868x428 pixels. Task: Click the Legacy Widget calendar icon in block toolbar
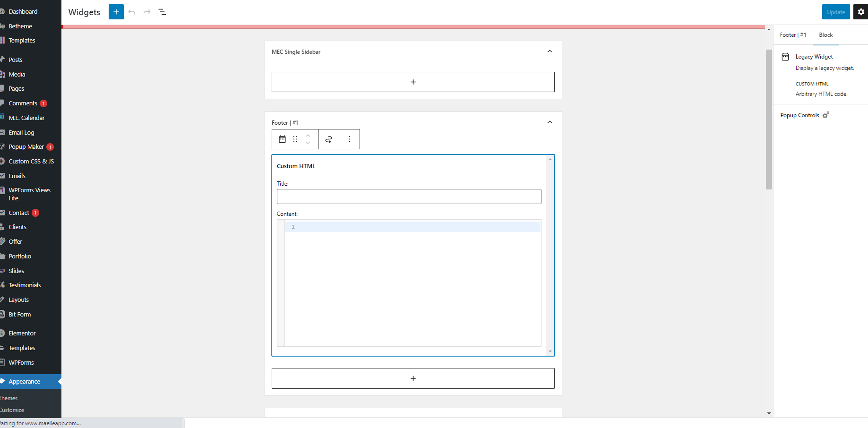coord(282,139)
